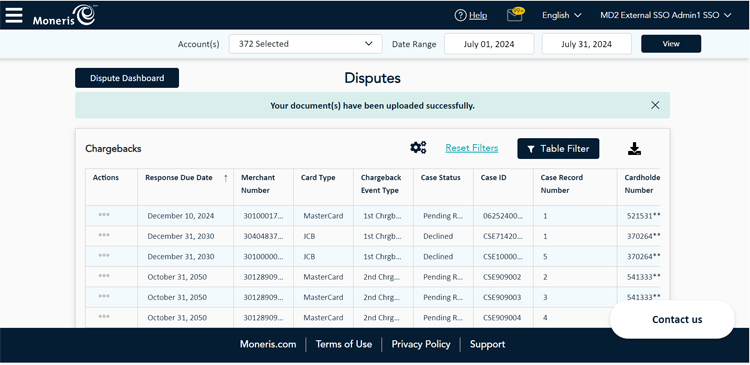750x365 pixels.
Task: Click the Help link
Action: (x=478, y=15)
